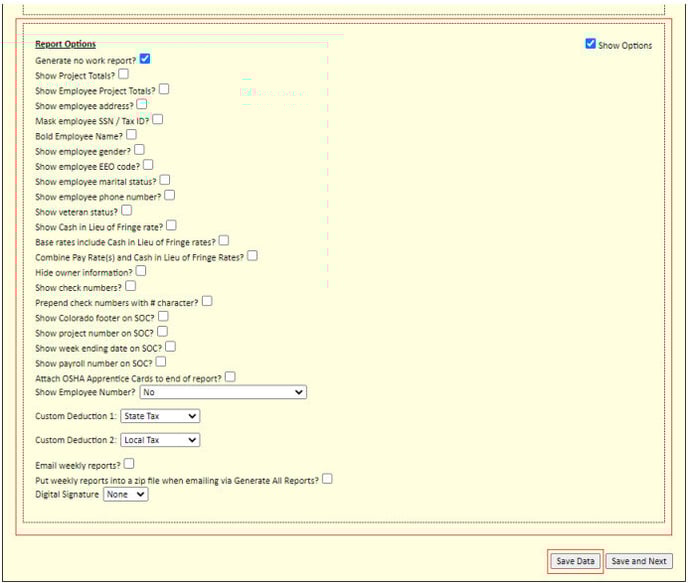Click the Show Employee Number? label
The height and width of the screenshot is (583, 688).
(x=86, y=392)
